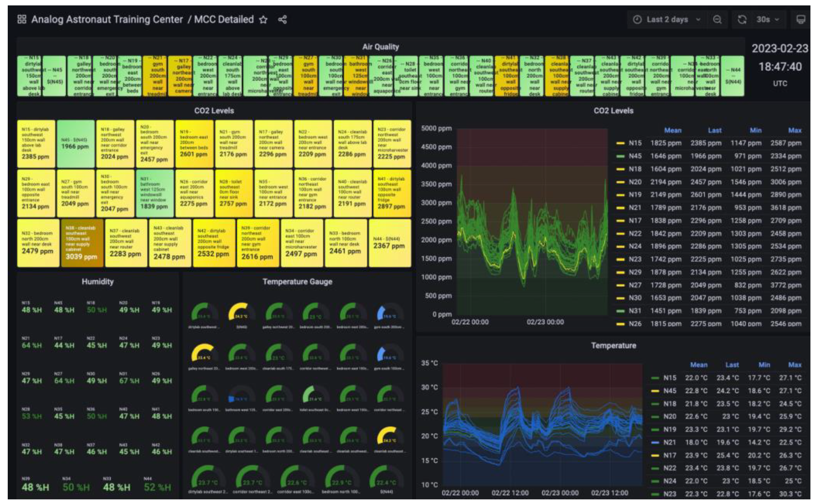Viewport: 816px width, 504px height.
Task: Click the N41 dirtylab 2897 ppm tile
Action: [392, 193]
